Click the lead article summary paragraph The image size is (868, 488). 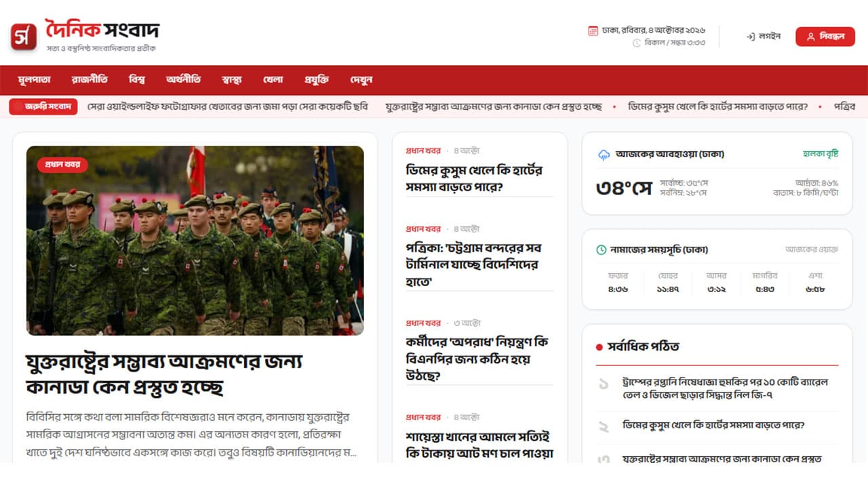[192, 434]
